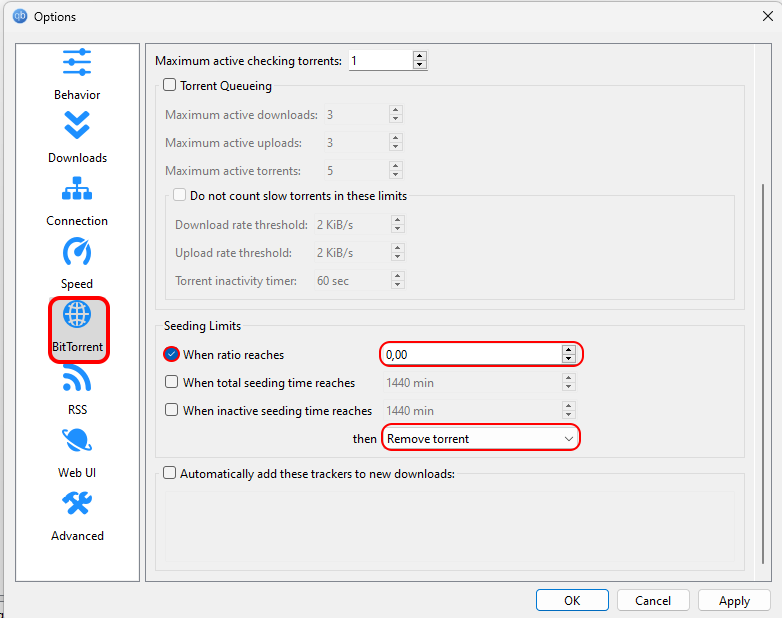Increase maximum active checking torrents value
782x618 pixels.
point(420,56)
